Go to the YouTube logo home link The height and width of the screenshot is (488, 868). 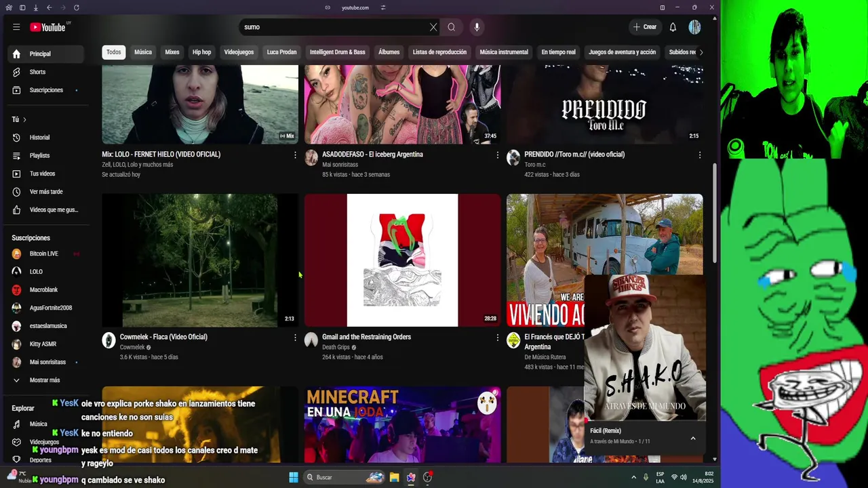pos(47,27)
